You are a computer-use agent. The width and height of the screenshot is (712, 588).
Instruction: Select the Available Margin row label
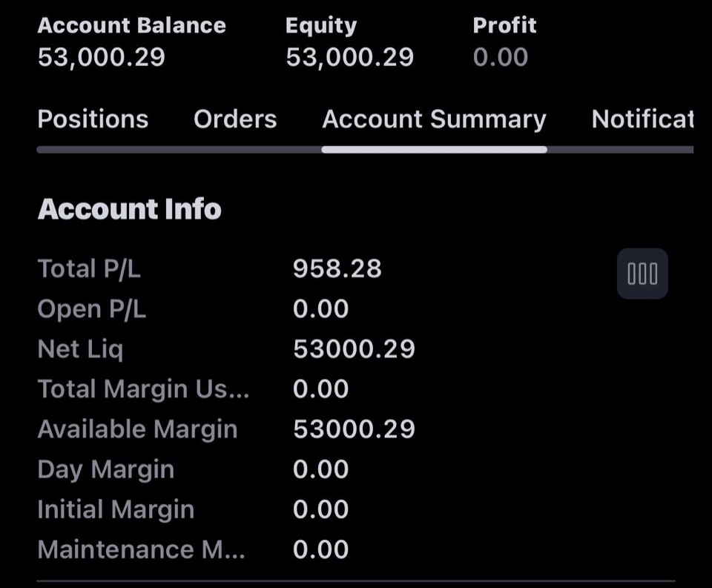tap(138, 429)
